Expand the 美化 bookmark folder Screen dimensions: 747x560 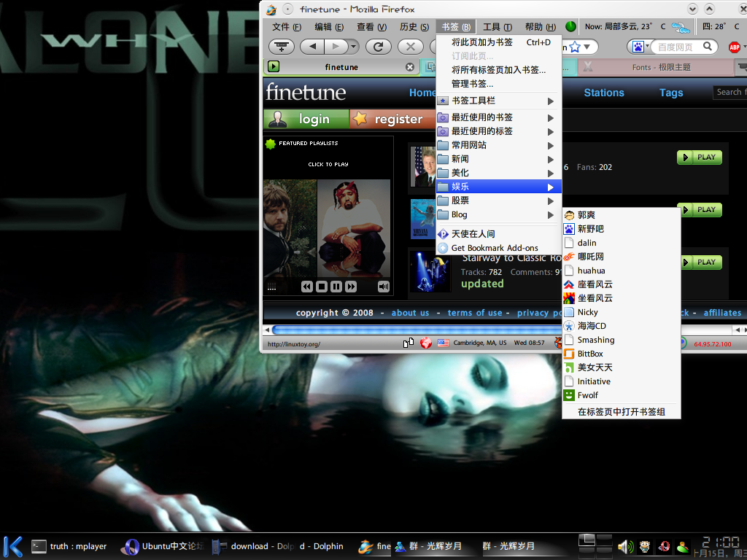click(x=499, y=173)
